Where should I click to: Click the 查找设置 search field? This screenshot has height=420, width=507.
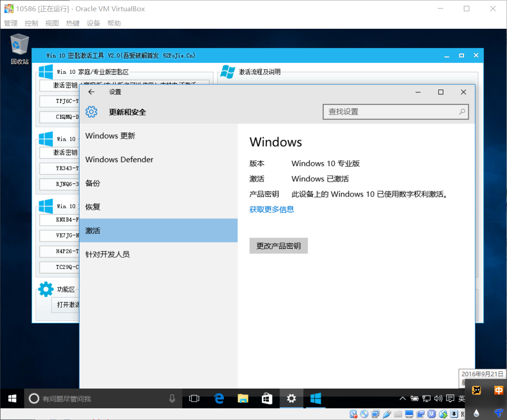(x=396, y=112)
